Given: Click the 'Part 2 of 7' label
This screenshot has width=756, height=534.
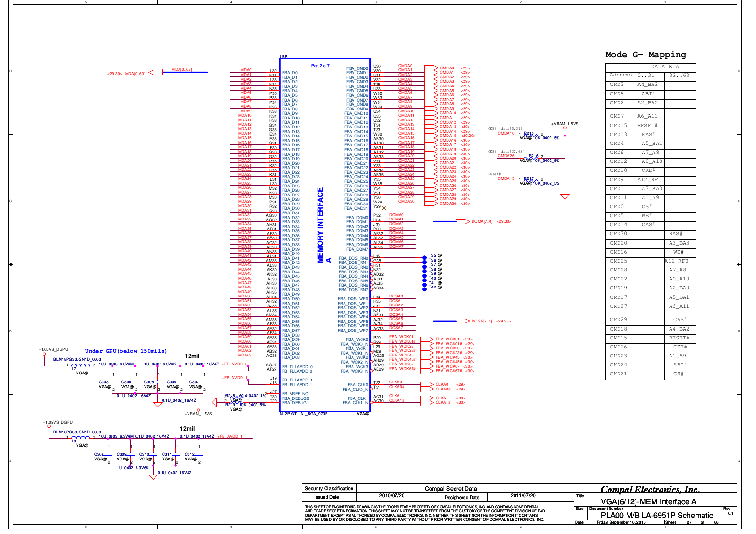Looking at the screenshot, I should point(320,66).
